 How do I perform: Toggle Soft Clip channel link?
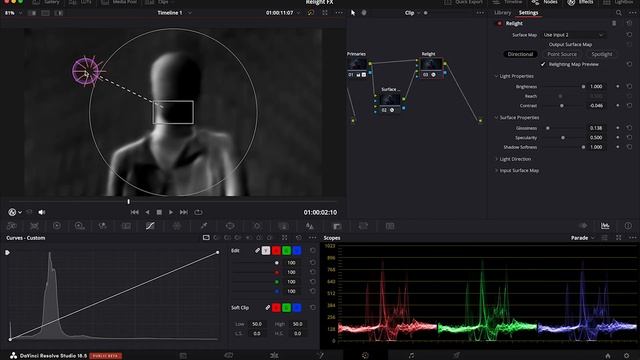pyautogui.click(x=268, y=307)
